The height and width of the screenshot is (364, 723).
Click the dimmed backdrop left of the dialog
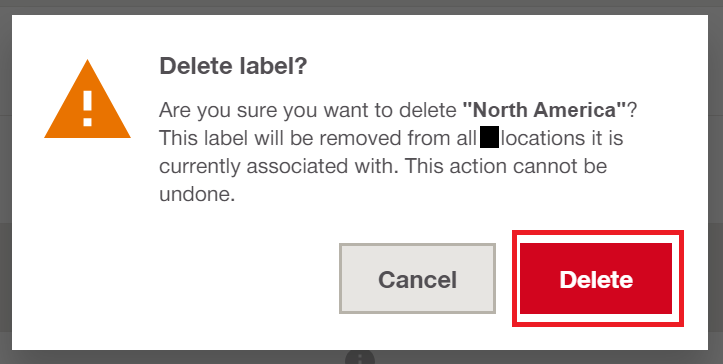pyautogui.click(x=6, y=182)
